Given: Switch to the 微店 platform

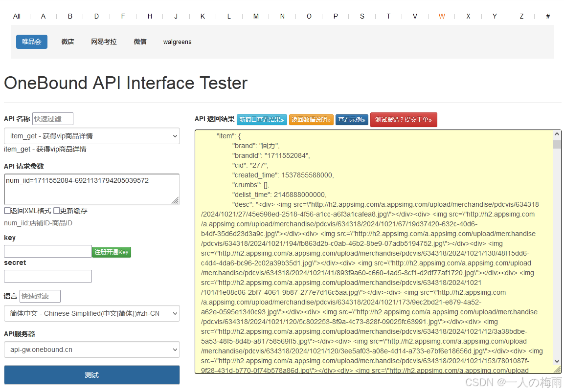Looking at the screenshot, I should (68, 42).
